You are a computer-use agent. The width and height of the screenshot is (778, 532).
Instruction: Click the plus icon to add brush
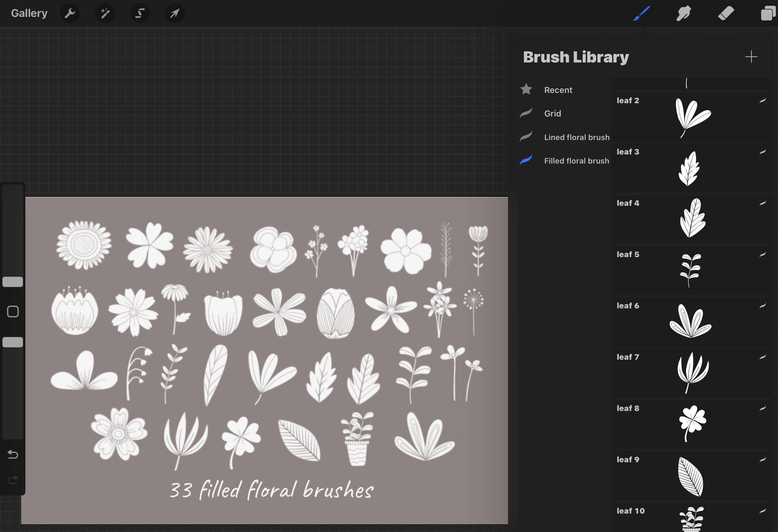click(751, 57)
